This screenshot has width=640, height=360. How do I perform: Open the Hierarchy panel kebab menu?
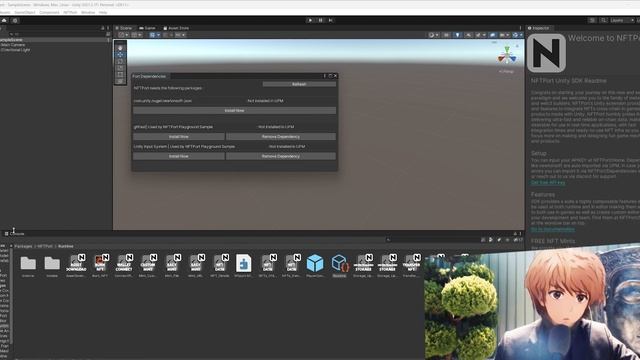click(108, 28)
